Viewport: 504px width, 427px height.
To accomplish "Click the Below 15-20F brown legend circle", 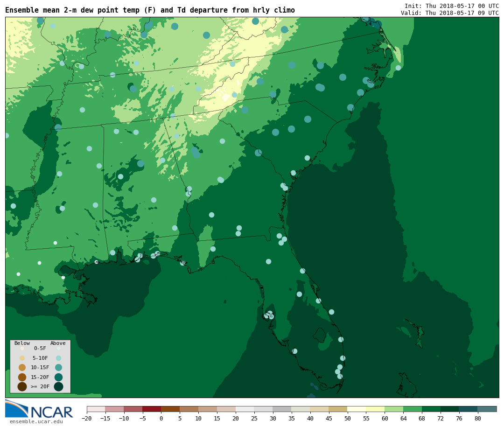I will coord(22,377).
